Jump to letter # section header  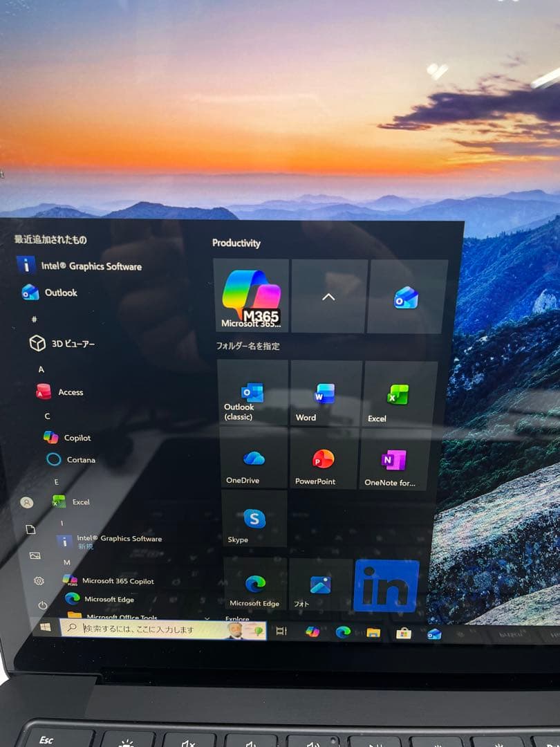(x=34, y=319)
